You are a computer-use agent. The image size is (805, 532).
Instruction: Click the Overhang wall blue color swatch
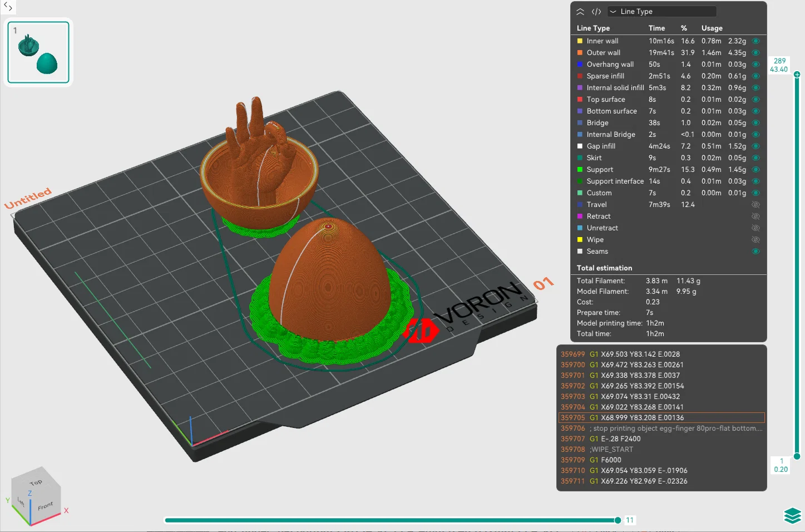pyautogui.click(x=580, y=65)
